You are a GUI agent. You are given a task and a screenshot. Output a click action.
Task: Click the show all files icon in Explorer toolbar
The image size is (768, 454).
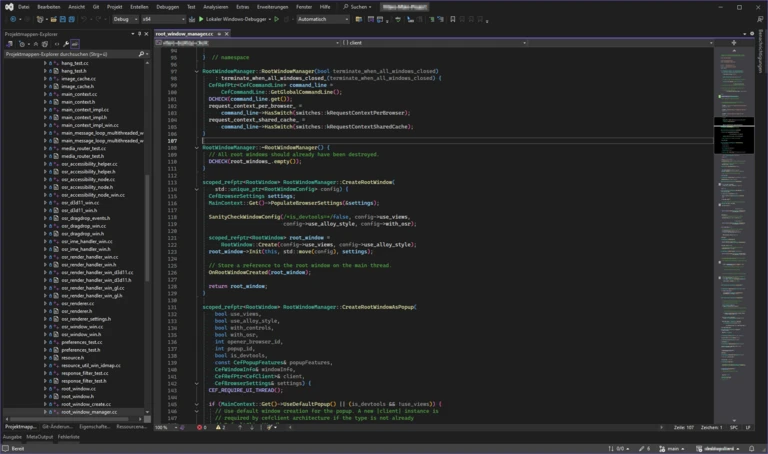click(45, 44)
